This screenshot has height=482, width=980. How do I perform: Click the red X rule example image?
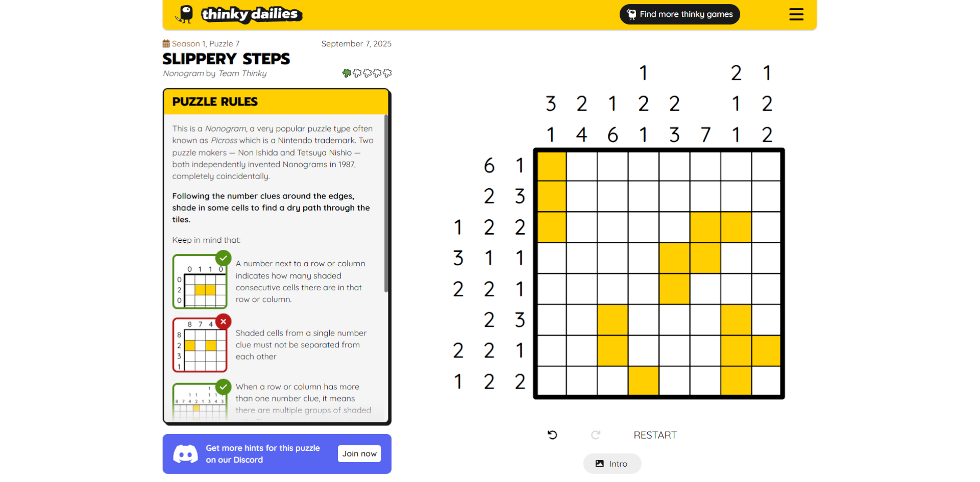(200, 345)
